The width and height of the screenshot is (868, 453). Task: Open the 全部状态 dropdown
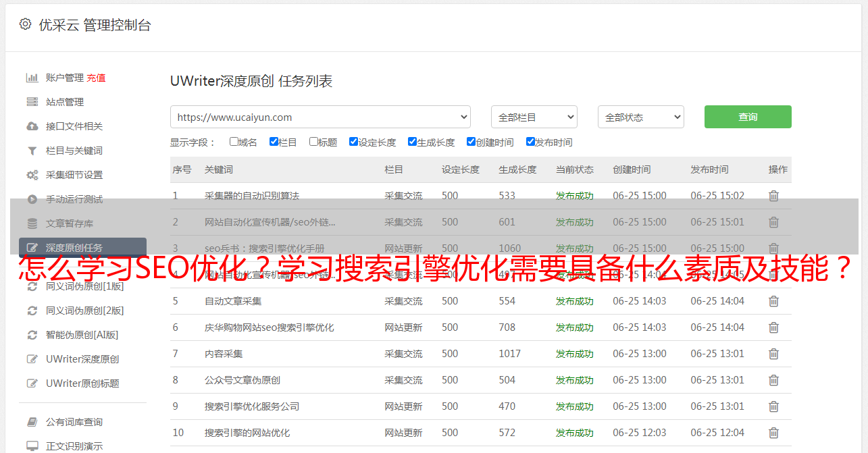[641, 117]
